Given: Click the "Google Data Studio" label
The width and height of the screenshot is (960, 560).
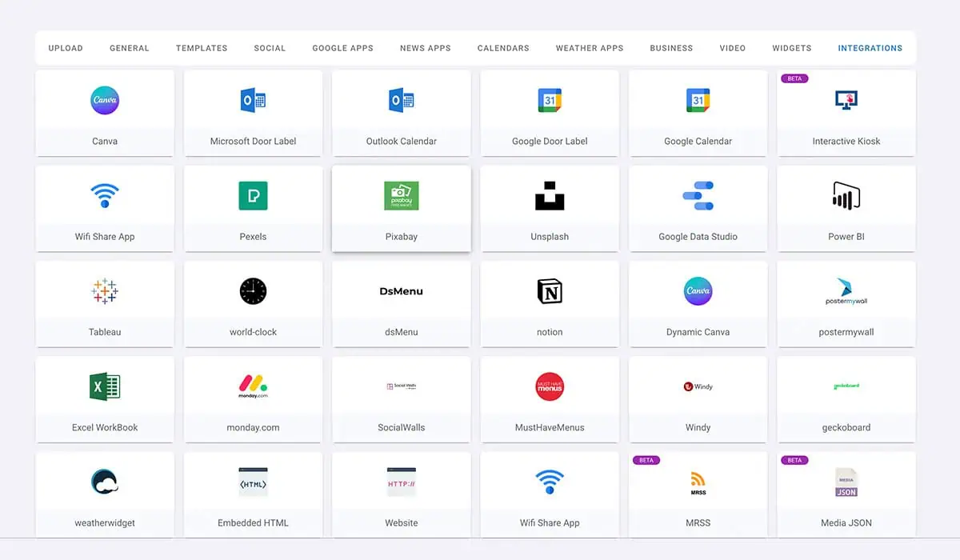Looking at the screenshot, I should coord(698,237).
